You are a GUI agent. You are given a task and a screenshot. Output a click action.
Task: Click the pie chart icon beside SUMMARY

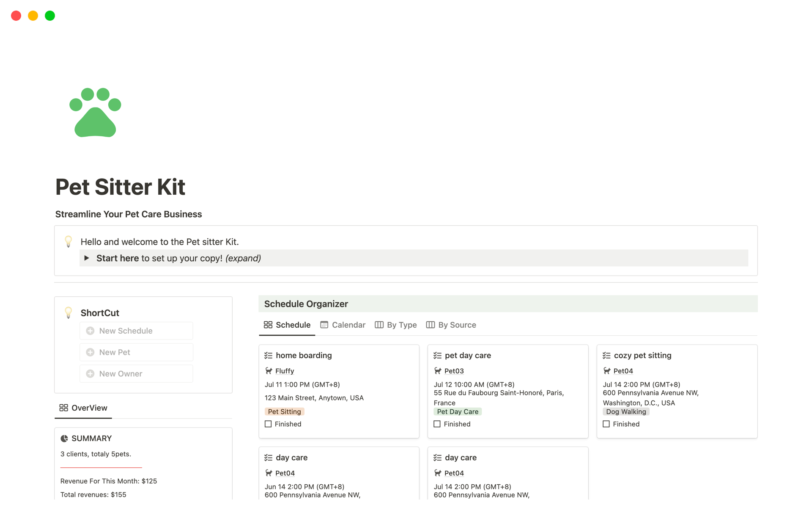point(64,439)
